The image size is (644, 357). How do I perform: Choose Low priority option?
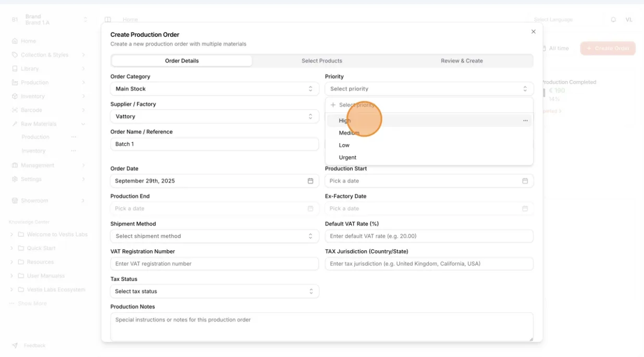[429, 145]
